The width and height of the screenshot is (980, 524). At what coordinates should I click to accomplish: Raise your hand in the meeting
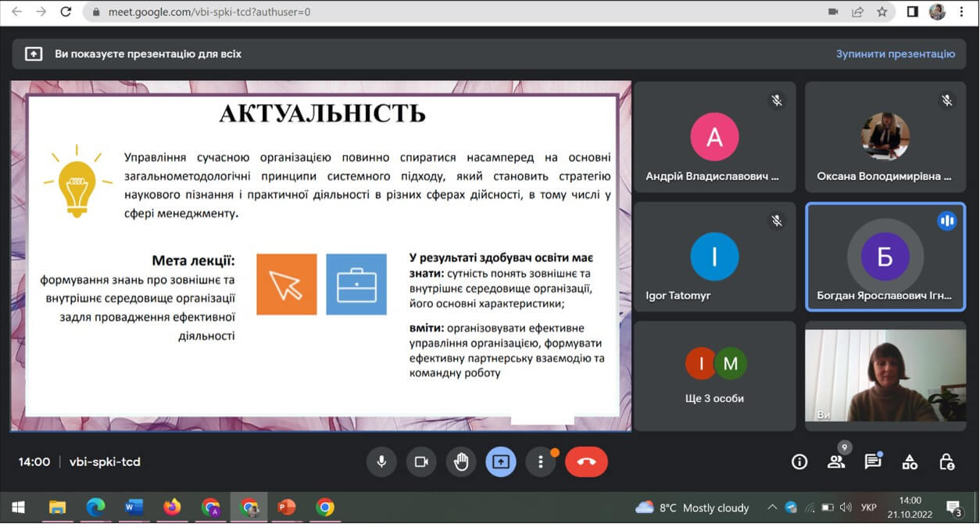pyautogui.click(x=461, y=461)
